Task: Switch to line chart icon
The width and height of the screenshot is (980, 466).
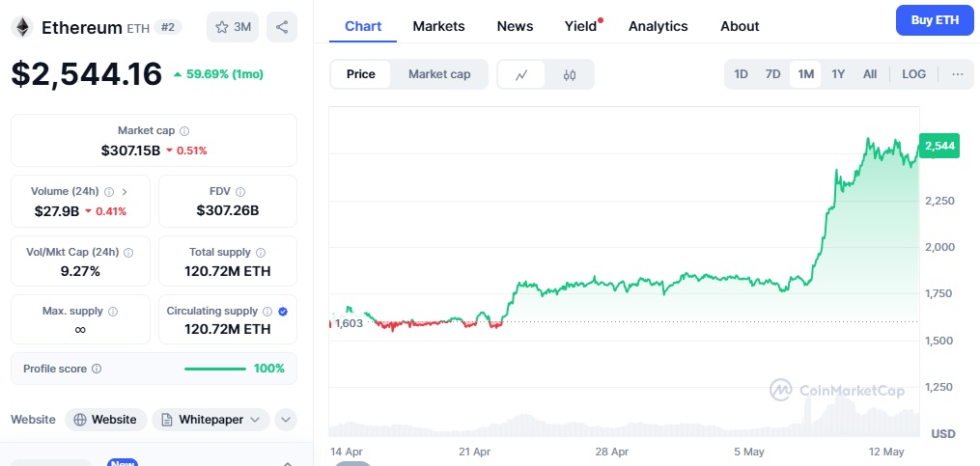Action: (521, 75)
